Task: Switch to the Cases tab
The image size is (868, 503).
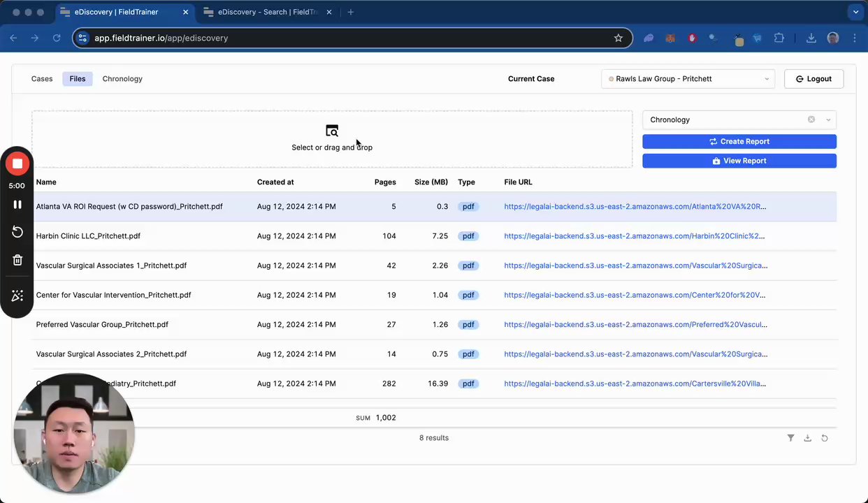Action: pos(42,79)
